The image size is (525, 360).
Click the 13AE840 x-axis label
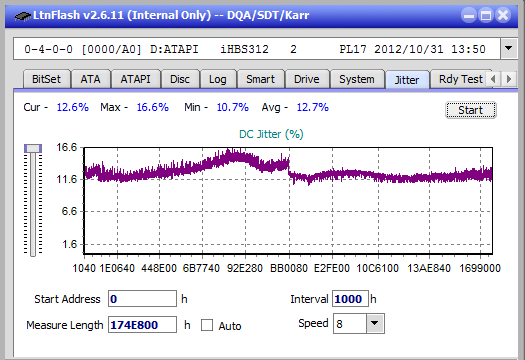pyautogui.click(x=429, y=268)
